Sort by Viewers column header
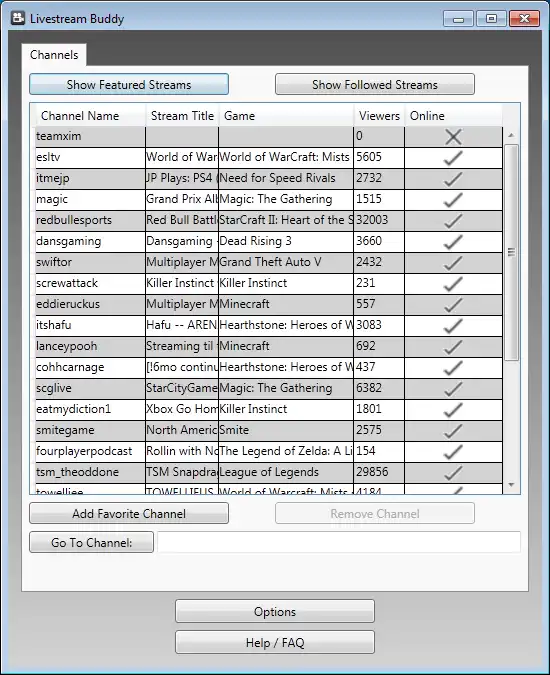Viewport: 550px width, 675px height. tap(379, 115)
